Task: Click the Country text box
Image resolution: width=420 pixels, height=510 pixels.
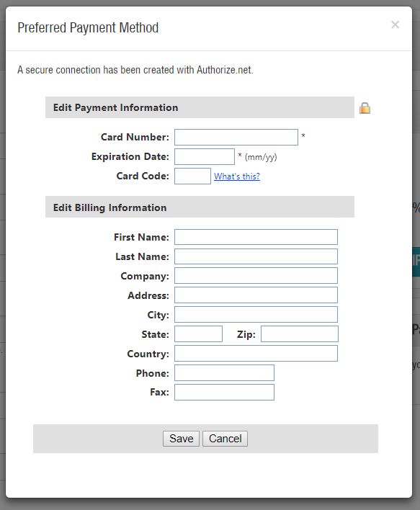Action: (x=256, y=354)
